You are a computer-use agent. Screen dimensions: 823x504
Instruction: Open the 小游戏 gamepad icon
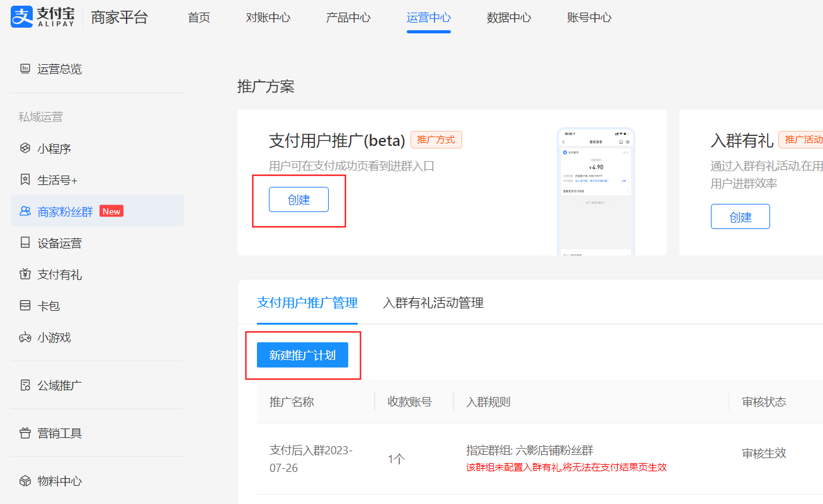(x=25, y=338)
